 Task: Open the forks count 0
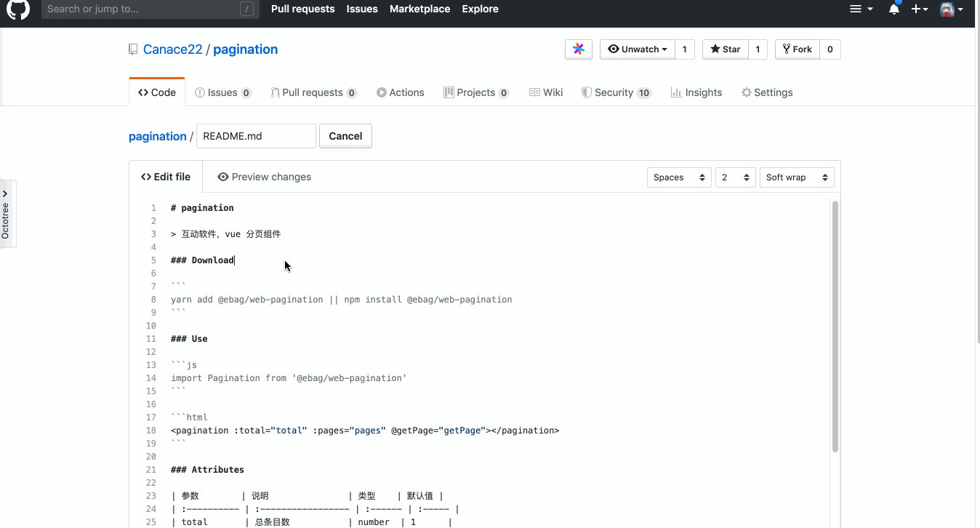(830, 49)
